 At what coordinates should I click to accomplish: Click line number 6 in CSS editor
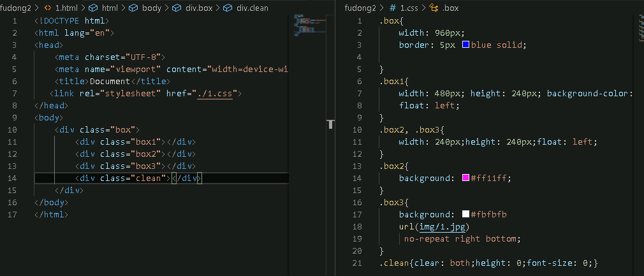click(x=360, y=82)
